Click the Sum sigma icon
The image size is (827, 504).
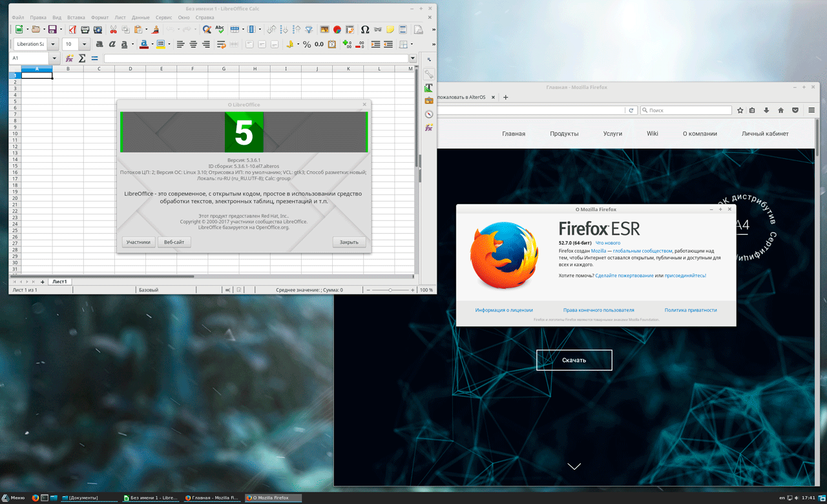[x=82, y=58]
